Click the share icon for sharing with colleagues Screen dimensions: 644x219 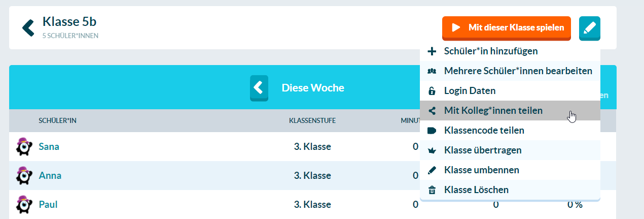(x=432, y=111)
